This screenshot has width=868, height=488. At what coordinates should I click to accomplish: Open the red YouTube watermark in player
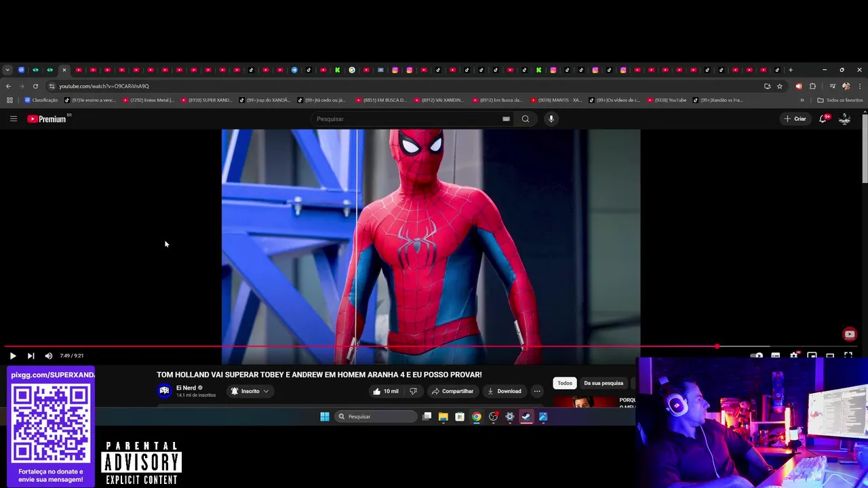click(x=850, y=334)
